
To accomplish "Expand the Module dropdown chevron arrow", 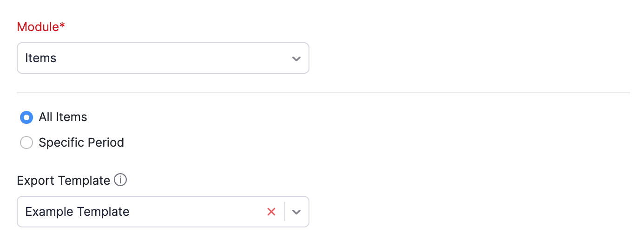I will [x=296, y=58].
